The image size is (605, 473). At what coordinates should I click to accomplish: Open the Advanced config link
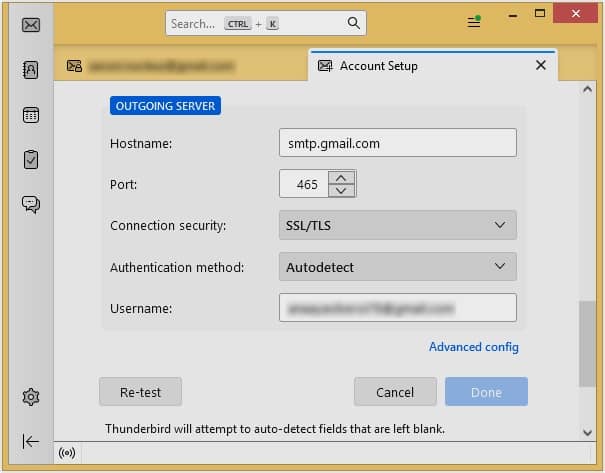(474, 347)
